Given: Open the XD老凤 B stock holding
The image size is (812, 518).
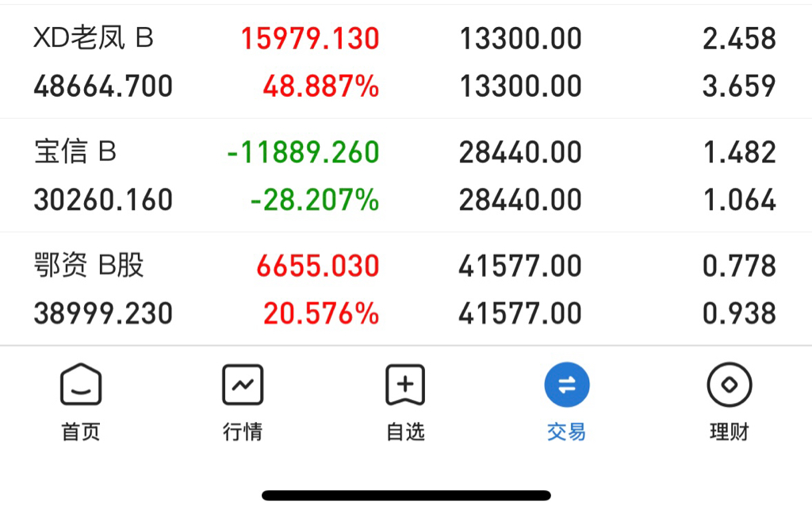Looking at the screenshot, I should [94, 38].
